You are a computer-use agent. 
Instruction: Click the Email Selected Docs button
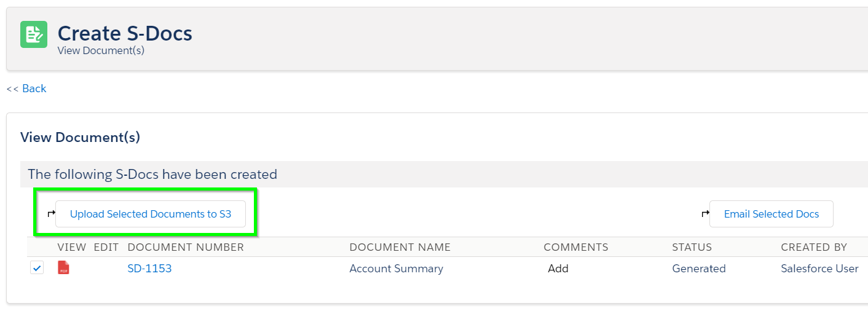(771, 214)
